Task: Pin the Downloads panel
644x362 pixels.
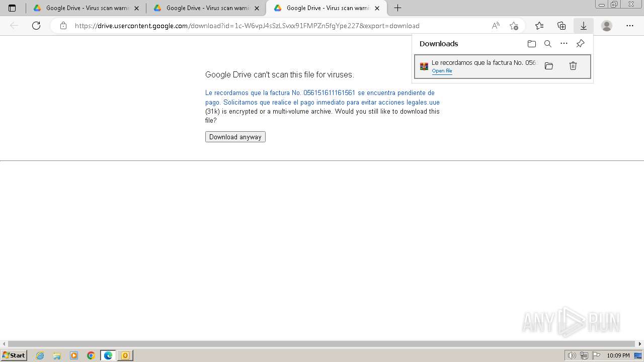Action: tap(580, 44)
